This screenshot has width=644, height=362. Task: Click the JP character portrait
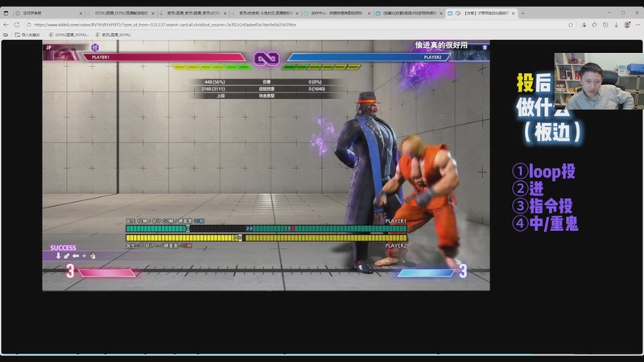point(62,52)
